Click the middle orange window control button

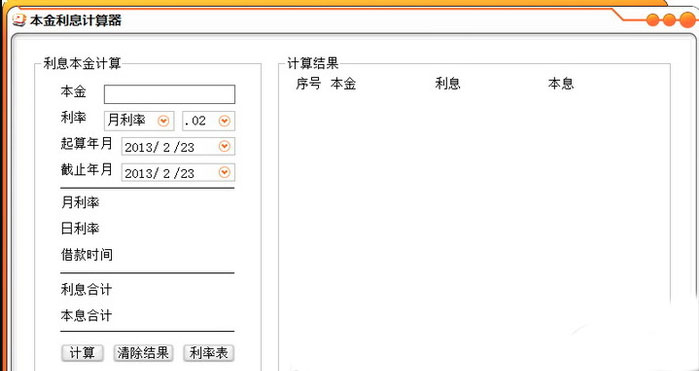click(x=669, y=20)
